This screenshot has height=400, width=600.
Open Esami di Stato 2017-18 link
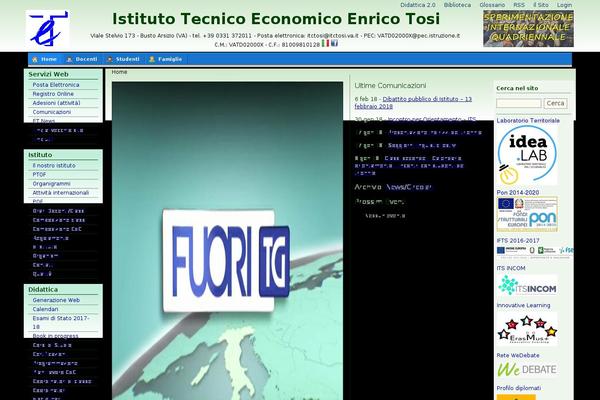61,322
